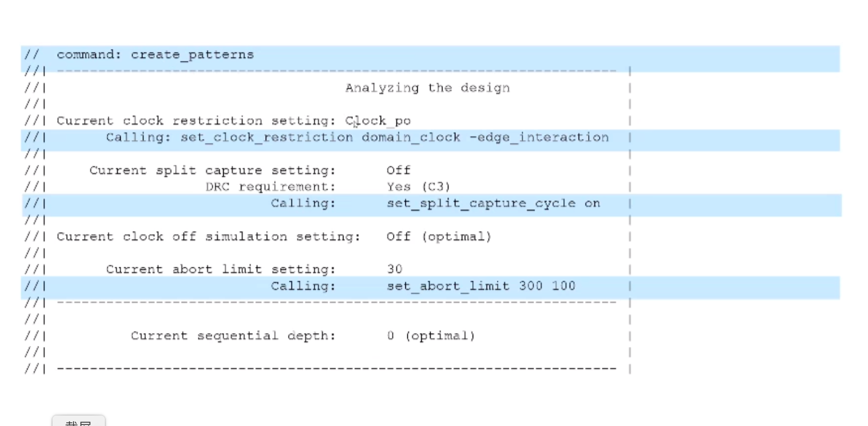Click the 'set_abort_limit 300 100' command text
868x426 pixels.
[481, 286]
